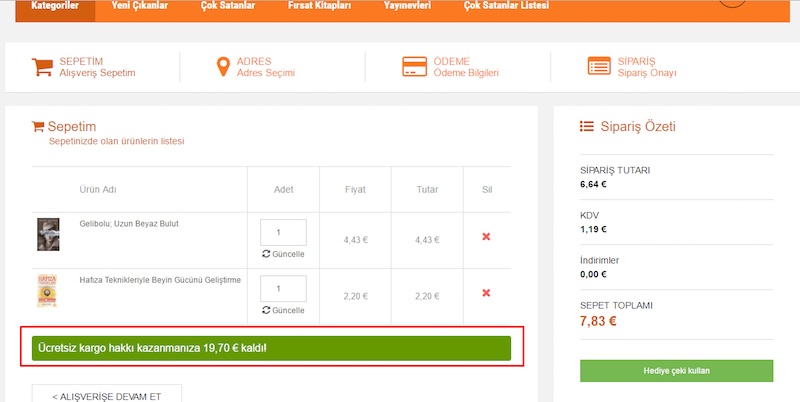Delete Gelibolu book with red X
This screenshot has width=800, height=402.
tap(487, 237)
